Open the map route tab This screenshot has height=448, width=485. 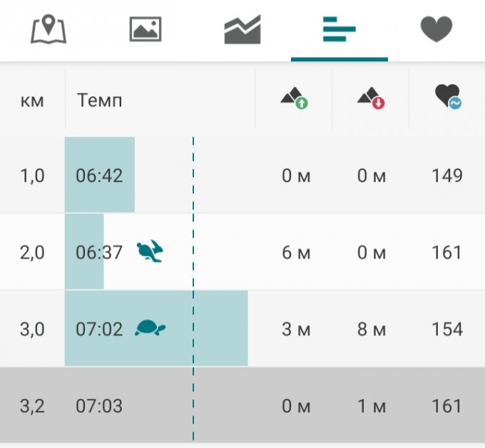pos(48,30)
